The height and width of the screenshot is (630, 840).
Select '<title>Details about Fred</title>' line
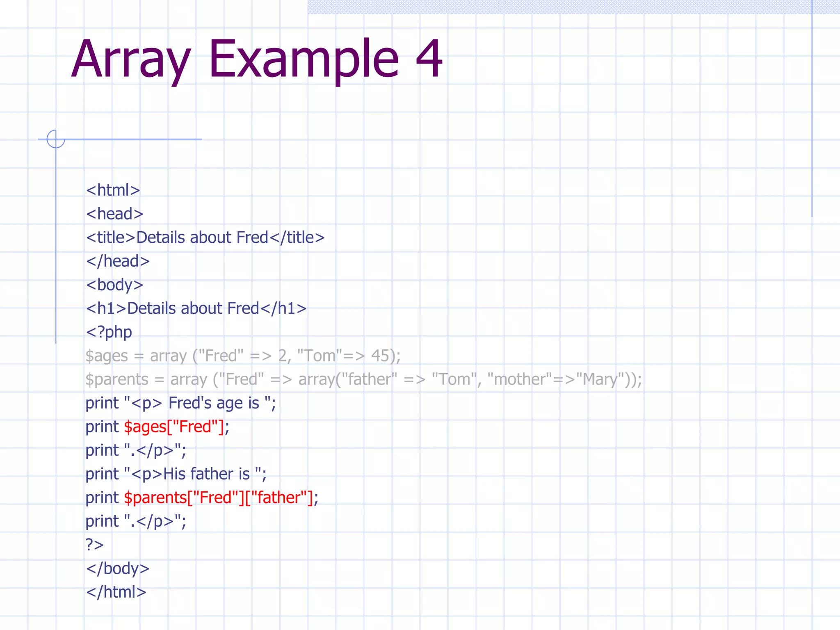205,237
